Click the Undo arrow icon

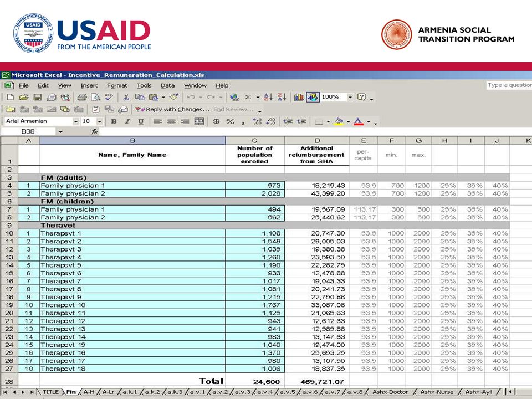click(x=191, y=98)
